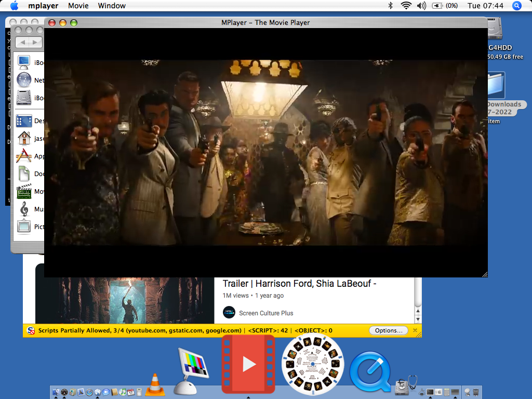532x399 pixels.
Task: Show the clock reading Tue 07:44
Action: click(485, 6)
